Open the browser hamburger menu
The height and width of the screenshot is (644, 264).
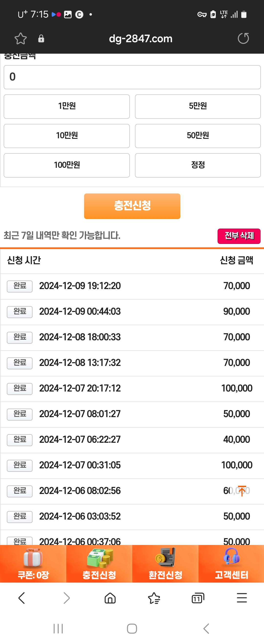pos(242,598)
